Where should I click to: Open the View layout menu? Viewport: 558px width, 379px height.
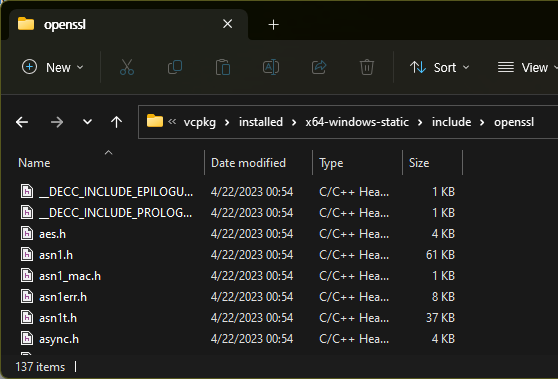click(x=527, y=67)
